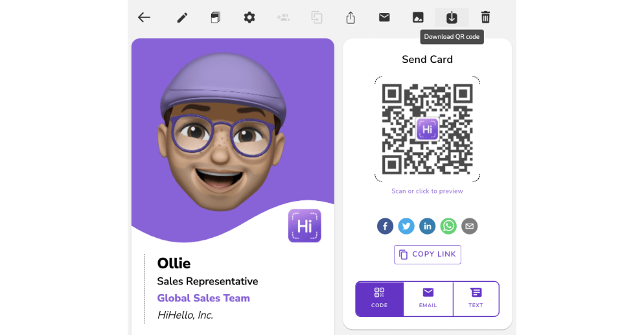Viewport: 644px width, 335px height.
Task: Click 'Sales Representative' title text
Action: tap(207, 281)
